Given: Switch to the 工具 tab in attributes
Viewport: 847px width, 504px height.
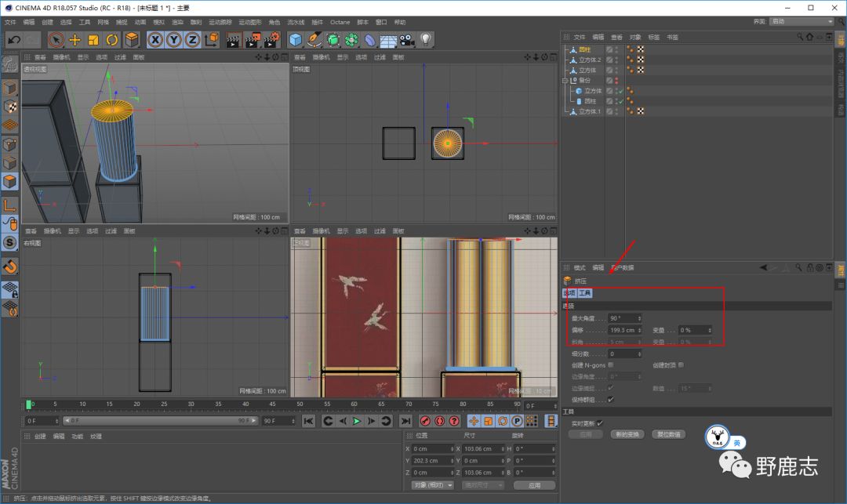Looking at the screenshot, I should point(585,292).
